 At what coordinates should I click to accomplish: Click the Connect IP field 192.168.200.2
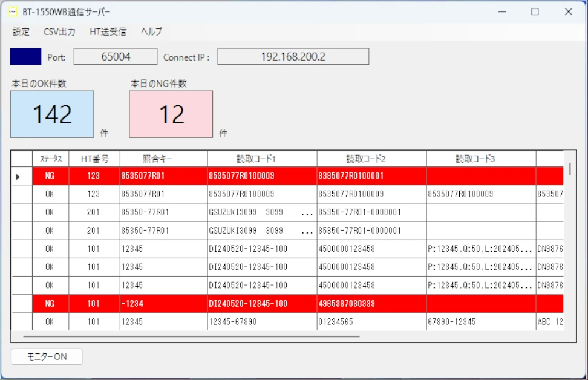click(293, 57)
